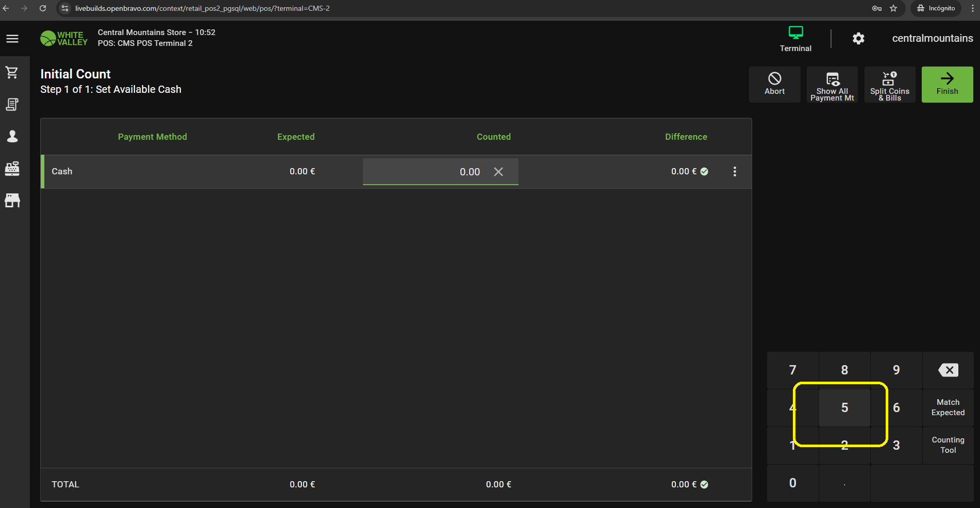This screenshot has width=980, height=508.
Task: Tap the 8 key on keypad
Action: click(x=844, y=370)
